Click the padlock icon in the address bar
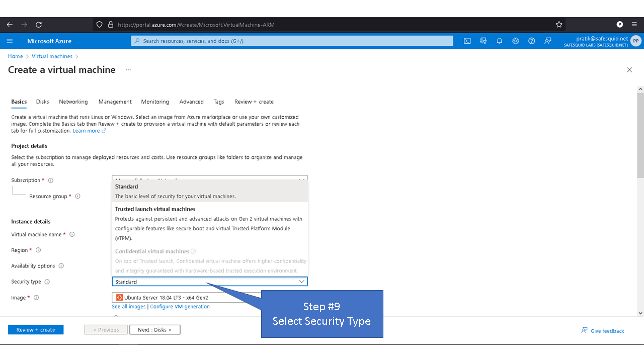The width and height of the screenshot is (644, 362). pyautogui.click(x=111, y=24)
